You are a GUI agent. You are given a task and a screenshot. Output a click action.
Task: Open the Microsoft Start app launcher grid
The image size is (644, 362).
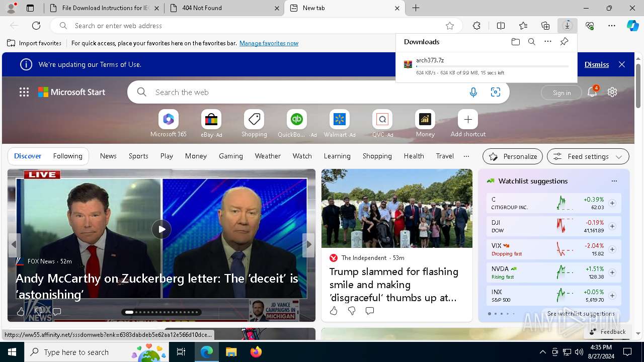24,92
